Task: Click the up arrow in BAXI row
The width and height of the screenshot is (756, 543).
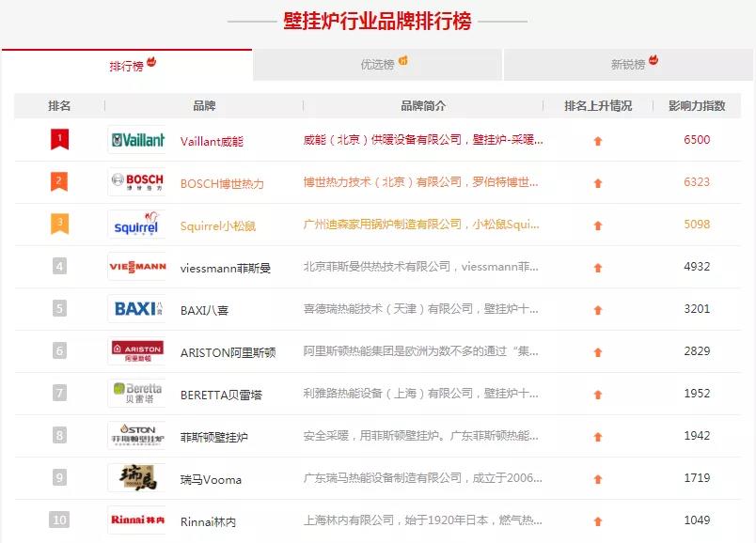Action: (x=598, y=310)
